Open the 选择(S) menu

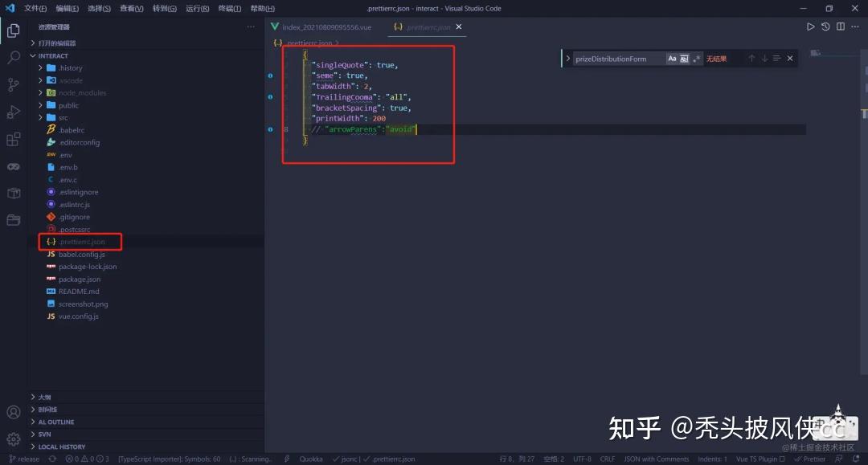click(99, 8)
